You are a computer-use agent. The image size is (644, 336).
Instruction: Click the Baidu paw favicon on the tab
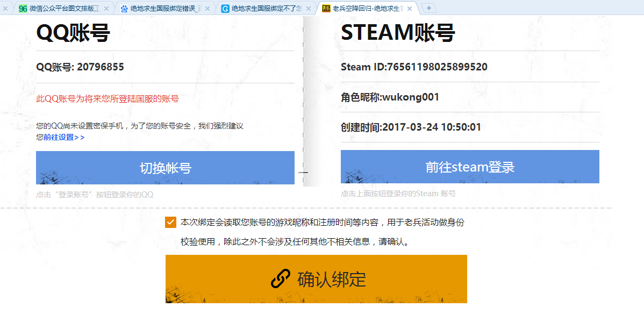[x=124, y=9]
